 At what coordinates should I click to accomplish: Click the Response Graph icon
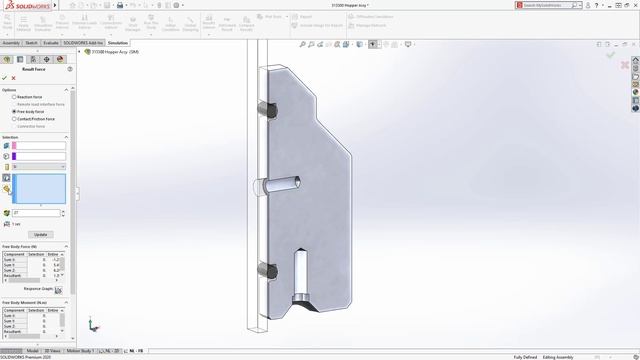58,290
